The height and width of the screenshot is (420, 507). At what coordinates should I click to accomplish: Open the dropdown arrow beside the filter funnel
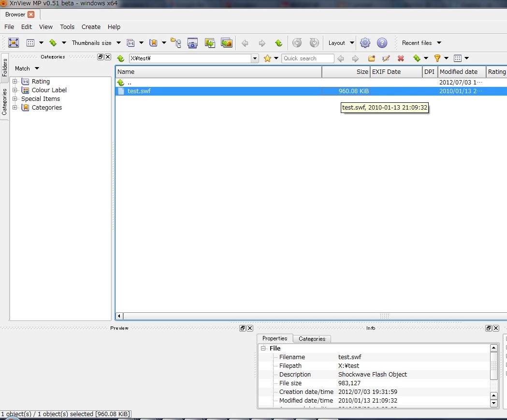coord(446,58)
